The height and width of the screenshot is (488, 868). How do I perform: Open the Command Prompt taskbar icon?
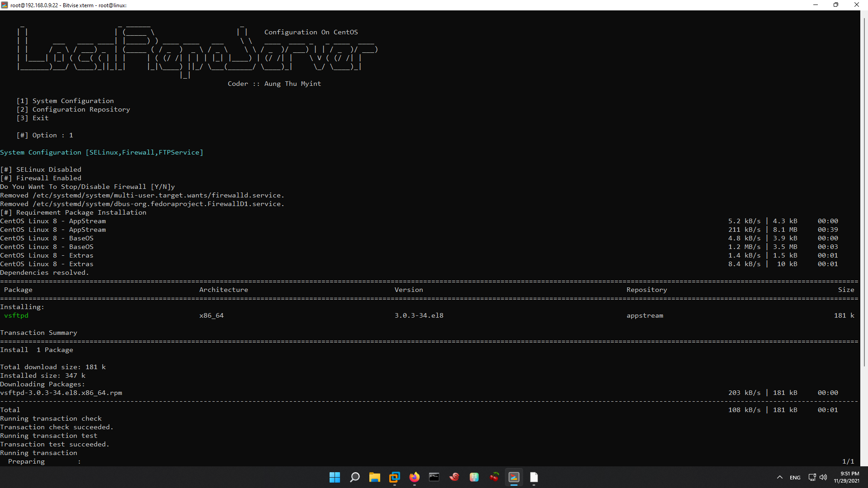(434, 477)
